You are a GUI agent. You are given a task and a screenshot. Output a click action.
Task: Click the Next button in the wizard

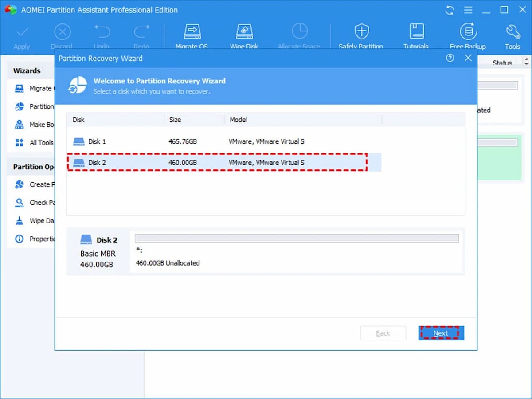point(441,333)
